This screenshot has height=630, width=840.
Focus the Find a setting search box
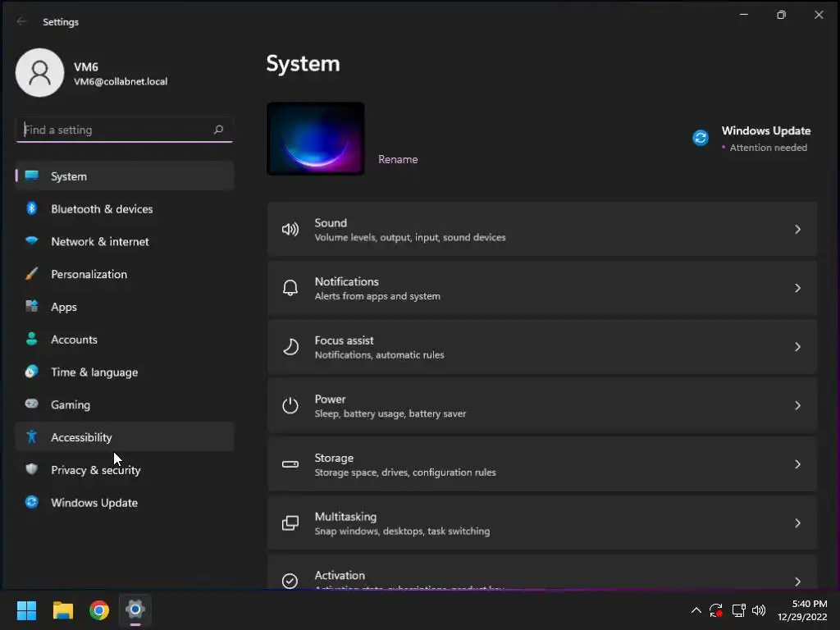click(125, 130)
